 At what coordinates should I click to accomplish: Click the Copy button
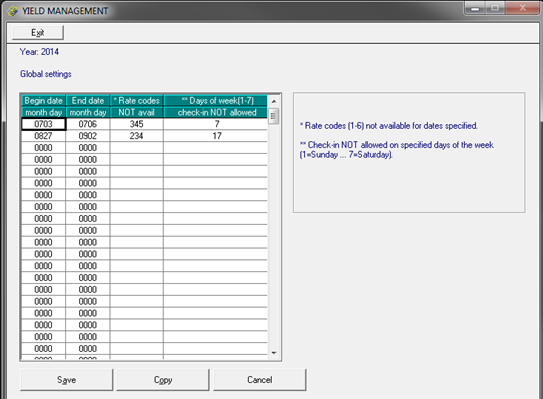tap(163, 380)
